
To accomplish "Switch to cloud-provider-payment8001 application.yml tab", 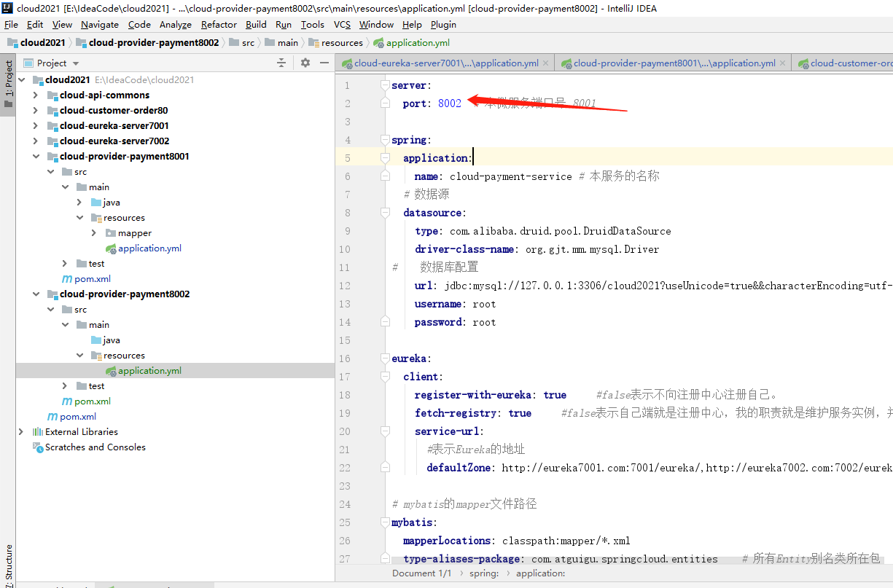I will (674, 63).
